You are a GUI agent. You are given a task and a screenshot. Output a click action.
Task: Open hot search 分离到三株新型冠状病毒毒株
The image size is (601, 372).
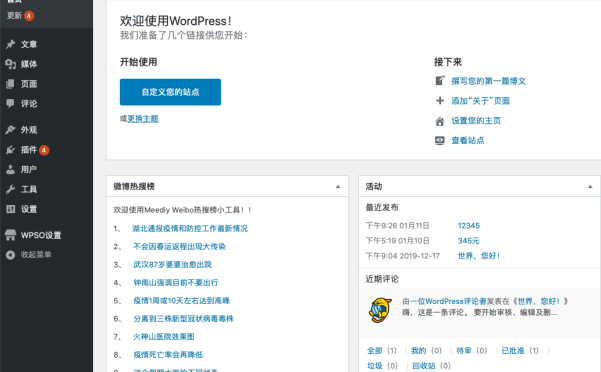[x=183, y=319]
